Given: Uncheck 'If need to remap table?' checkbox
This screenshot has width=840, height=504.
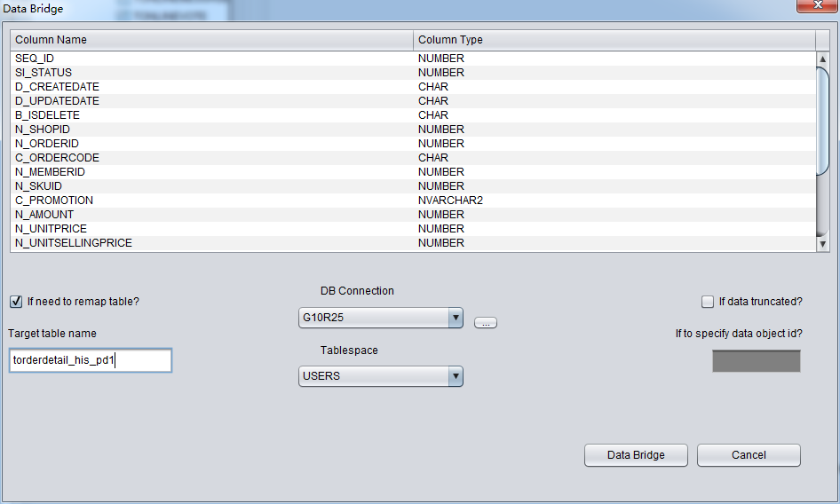Looking at the screenshot, I should pos(16,302).
